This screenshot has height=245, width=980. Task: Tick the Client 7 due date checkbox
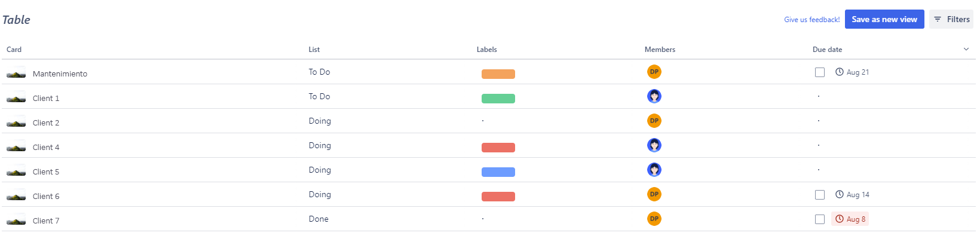pos(820,219)
